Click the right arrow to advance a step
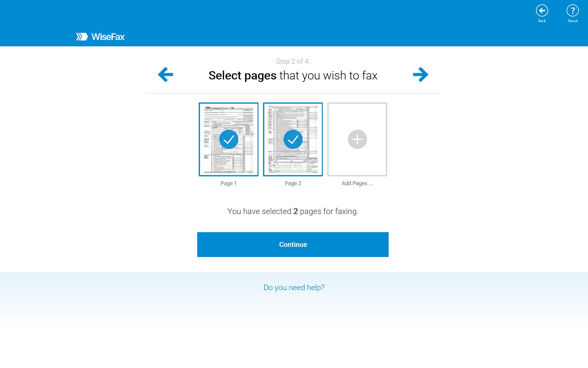Image resolution: width=588 pixels, height=368 pixels. tap(421, 75)
